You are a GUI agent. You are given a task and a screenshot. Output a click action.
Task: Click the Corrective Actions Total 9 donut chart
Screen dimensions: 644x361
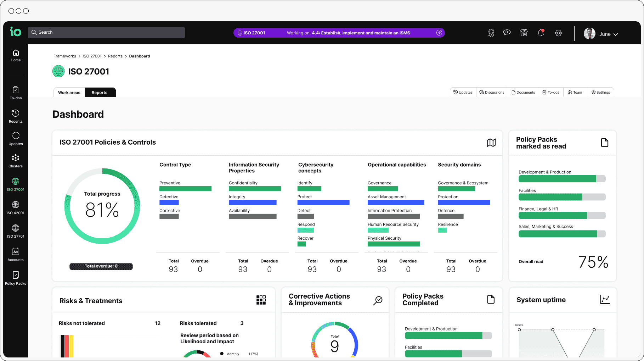point(335,340)
